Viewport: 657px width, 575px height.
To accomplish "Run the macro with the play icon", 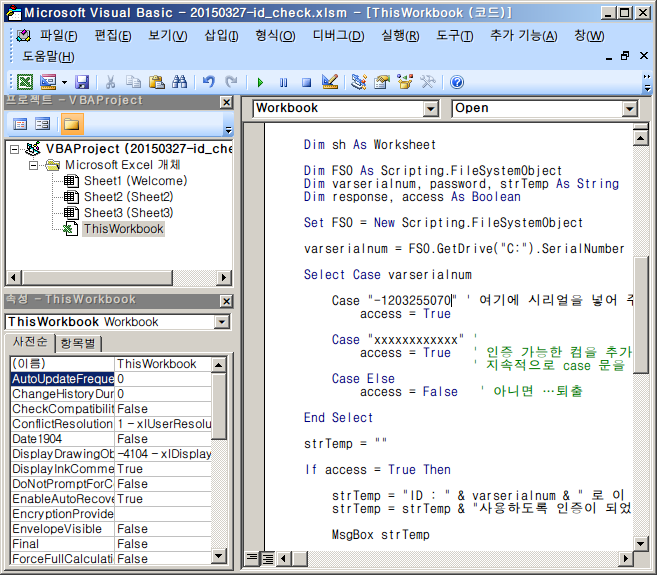I will [x=260, y=82].
